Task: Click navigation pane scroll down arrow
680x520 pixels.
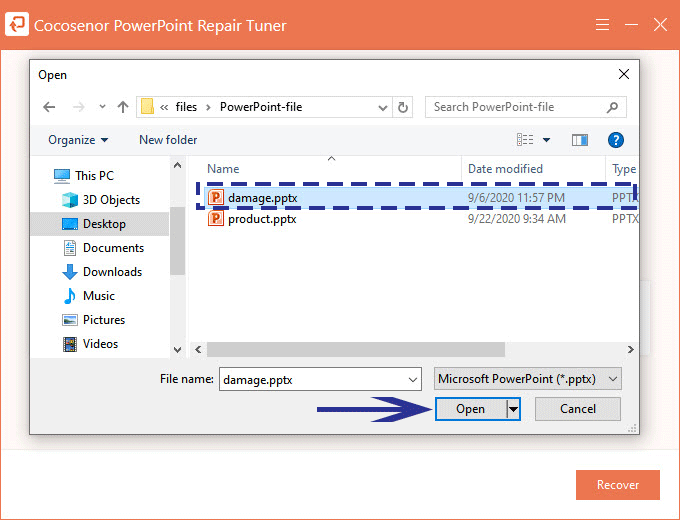Action: tap(177, 350)
